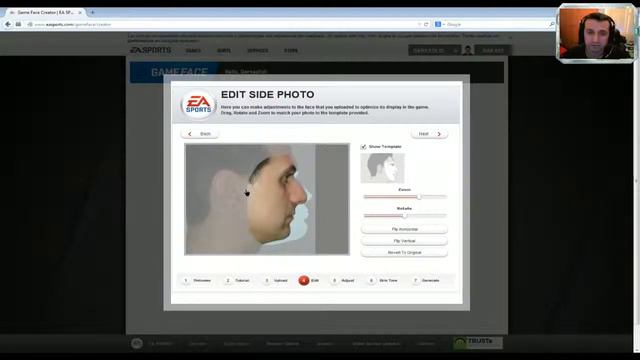Click the browser back arrow button
The height and width of the screenshot is (360, 640).
(8, 24)
